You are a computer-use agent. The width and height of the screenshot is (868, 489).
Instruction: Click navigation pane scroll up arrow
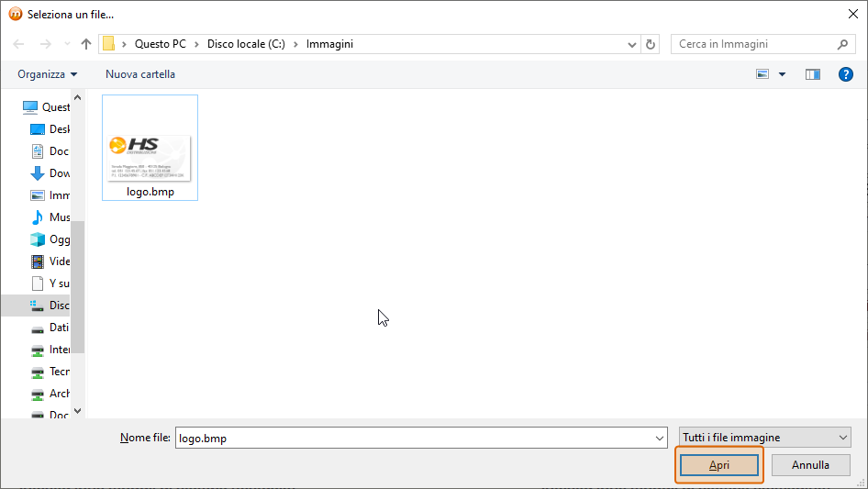[x=77, y=97]
